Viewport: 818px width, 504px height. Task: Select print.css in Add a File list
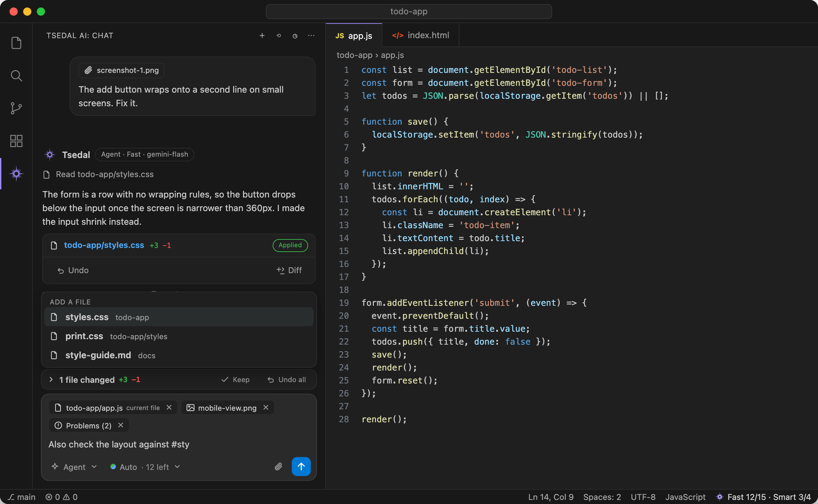pyautogui.click(x=179, y=336)
